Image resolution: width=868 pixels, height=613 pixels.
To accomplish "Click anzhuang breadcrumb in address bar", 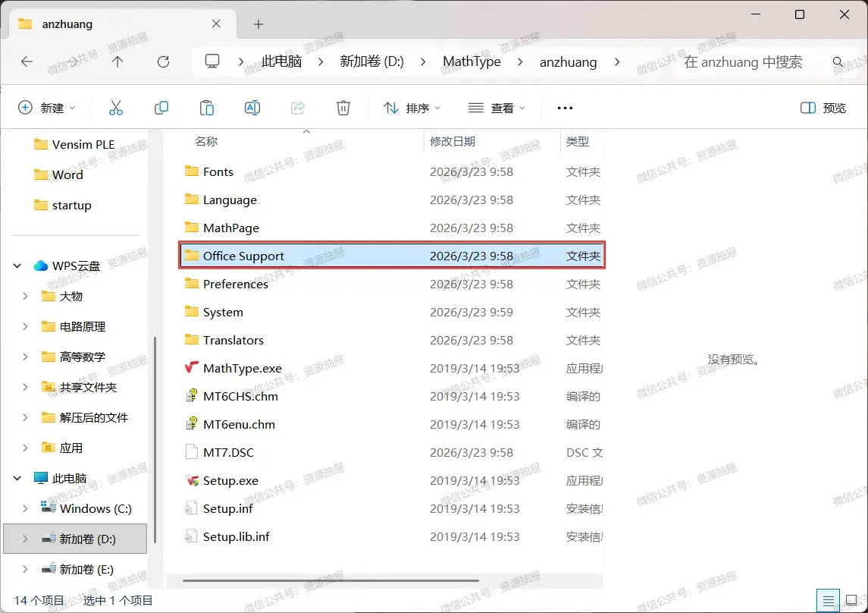I will [568, 62].
